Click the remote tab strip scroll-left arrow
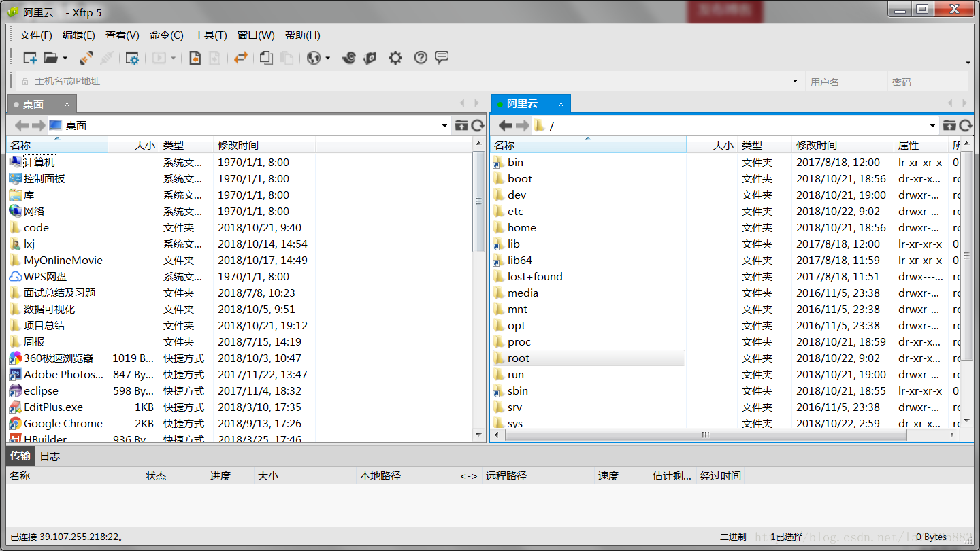The width and height of the screenshot is (980, 551). (x=951, y=103)
